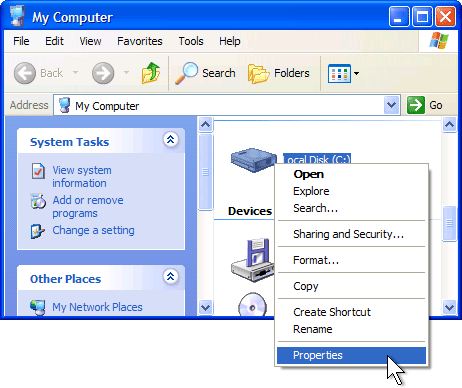Open the View menu
The height and width of the screenshot is (388, 462).
pyautogui.click(x=90, y=41)
